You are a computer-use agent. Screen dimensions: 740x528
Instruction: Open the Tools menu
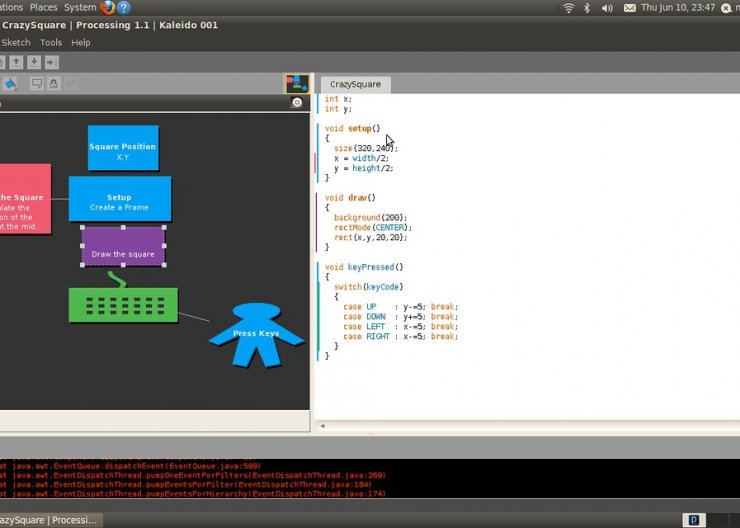pos(51,42)
